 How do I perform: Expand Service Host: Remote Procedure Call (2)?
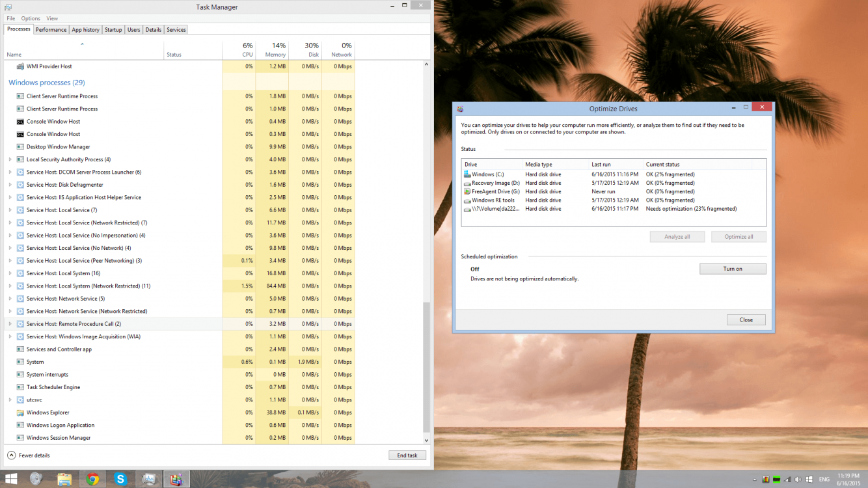point(10,324)
